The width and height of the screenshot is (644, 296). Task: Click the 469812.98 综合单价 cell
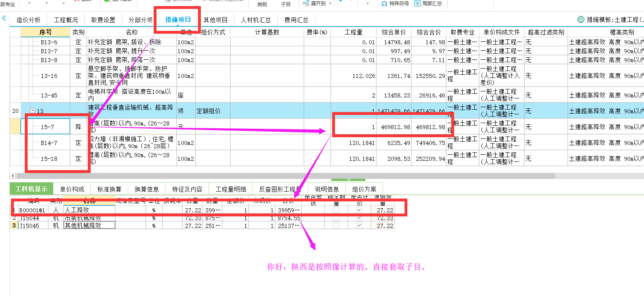pyautogui.click(x=394, y=127)
